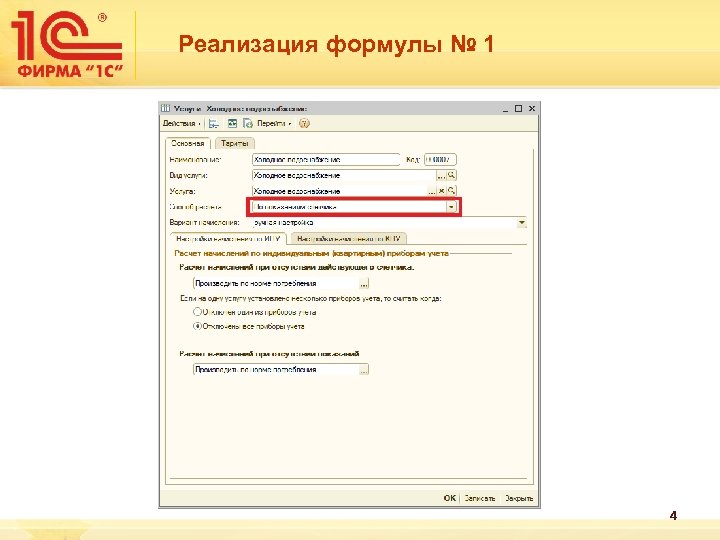Image resolution: width=720 pixels, height=540 pixels.
Task: Open ellipsis for missing readings calculation
Action: coord(364,370)
